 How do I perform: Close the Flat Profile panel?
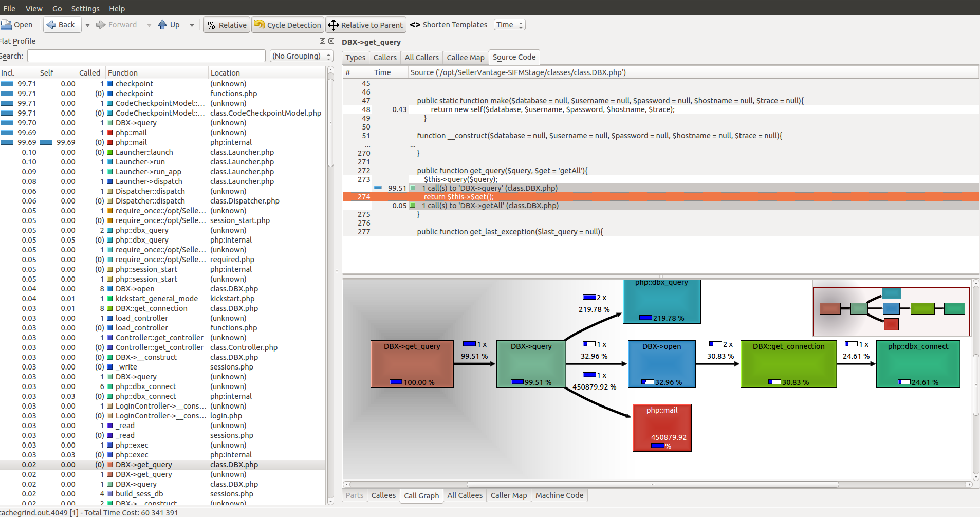[x=331, y=41]
